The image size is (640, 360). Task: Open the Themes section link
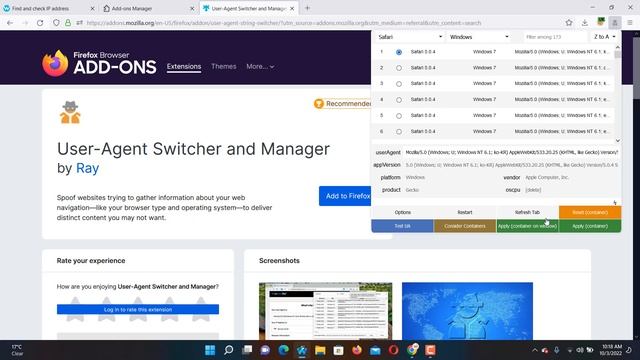click(x=224, y=66)
